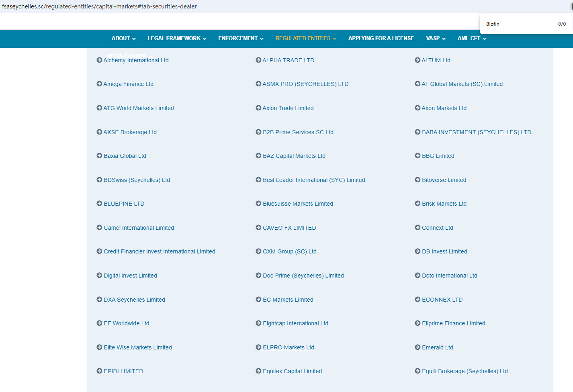The width and height of the screenshot is (573, 392).
Task: Select Eightcap International Ltd link
Action: [x=296, y=323]
